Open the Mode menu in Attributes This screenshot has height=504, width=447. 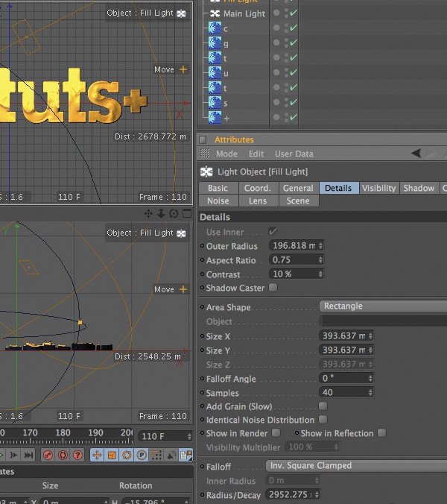[x=226, y=154]
